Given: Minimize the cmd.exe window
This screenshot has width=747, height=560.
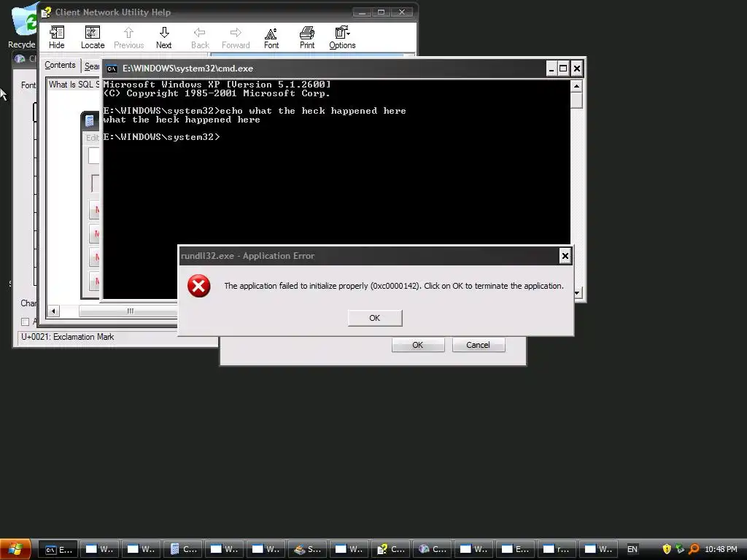Looking at the screenshot, I should 551,69.
